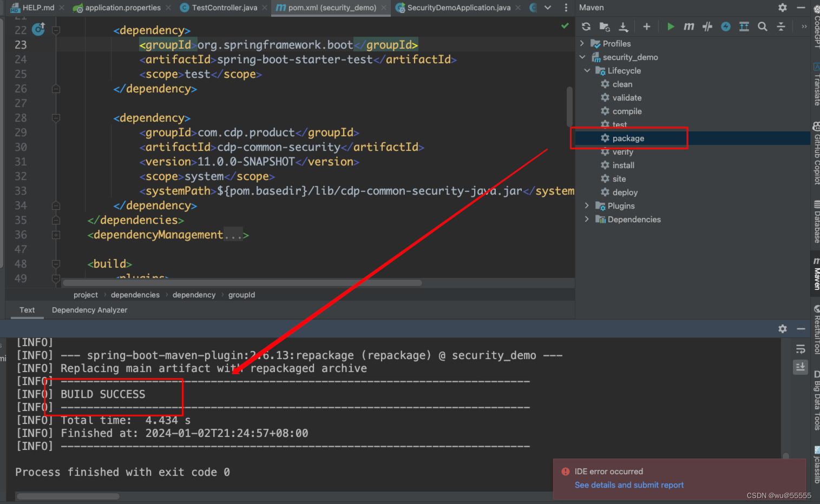The image size is (820, 504).
Task: Select the package lifecycle goal
Action: (627, 138)
